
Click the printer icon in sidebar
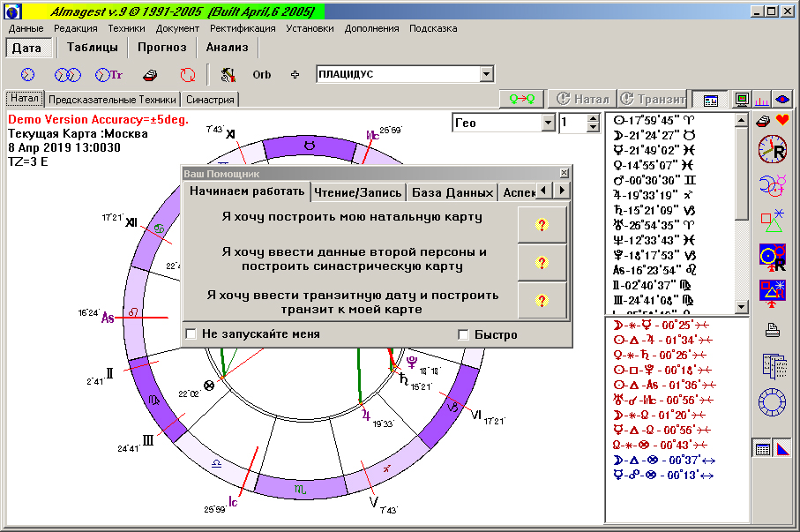(773, 330)
